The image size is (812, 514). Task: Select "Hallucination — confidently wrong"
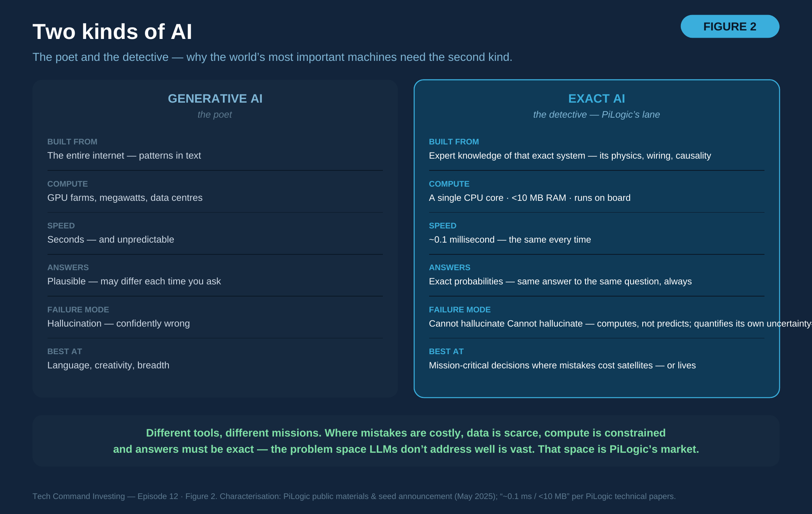[119, 324]
